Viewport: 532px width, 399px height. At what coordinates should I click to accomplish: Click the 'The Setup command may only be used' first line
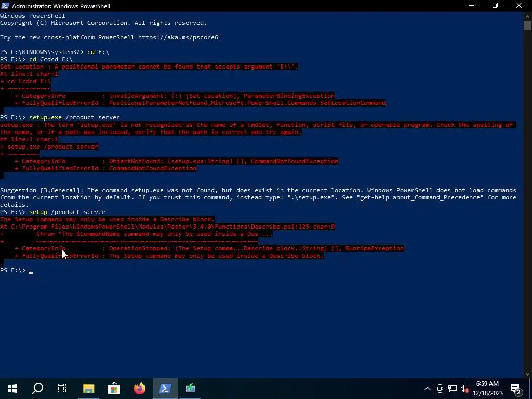click(107, 219)
